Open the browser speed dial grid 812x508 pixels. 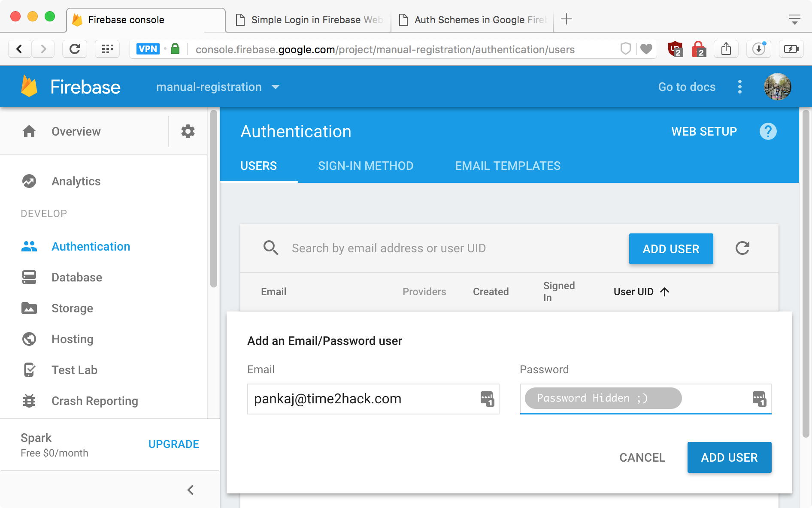pyautogui.click(x=107, y=49)
